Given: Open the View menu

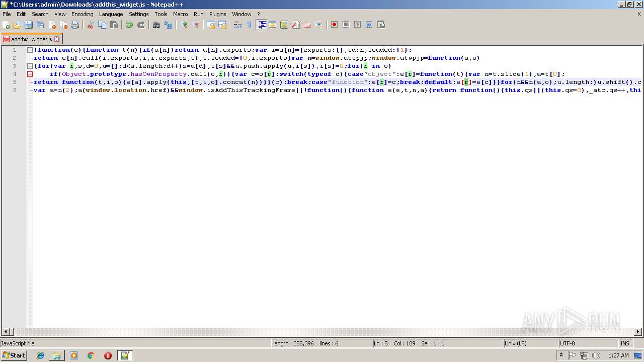Looking at the screenshot, I should pyautogui.click(x=60, y=14).
